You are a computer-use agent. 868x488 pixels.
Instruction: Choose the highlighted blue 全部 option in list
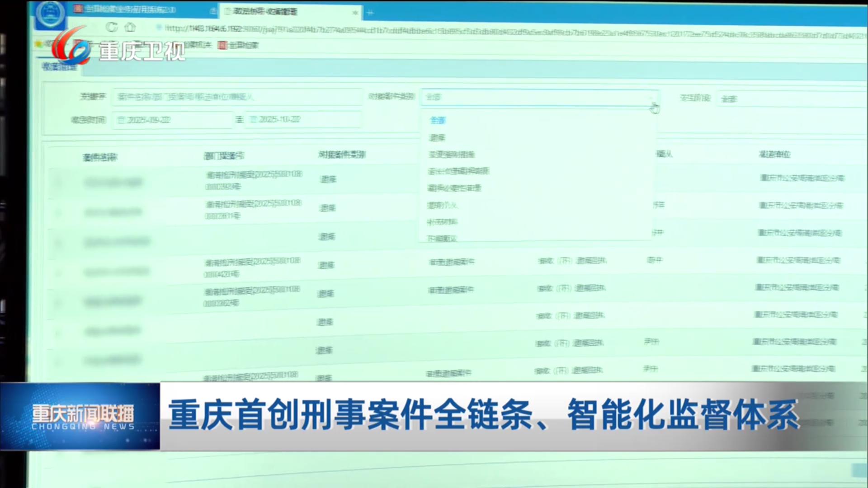coord(438,120)
